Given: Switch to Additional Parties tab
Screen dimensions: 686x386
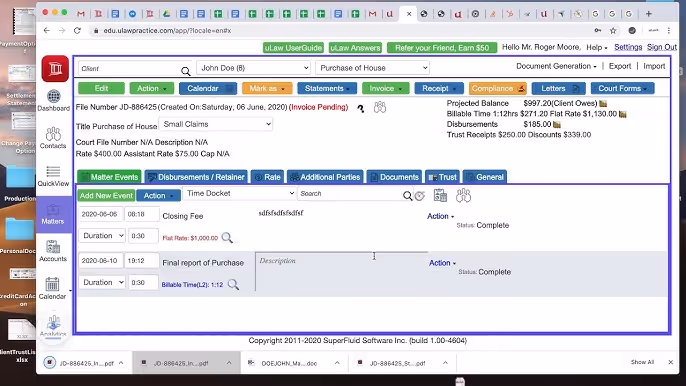Looking at the screenshot, I should pyautogui.click(x=325, y=177).
